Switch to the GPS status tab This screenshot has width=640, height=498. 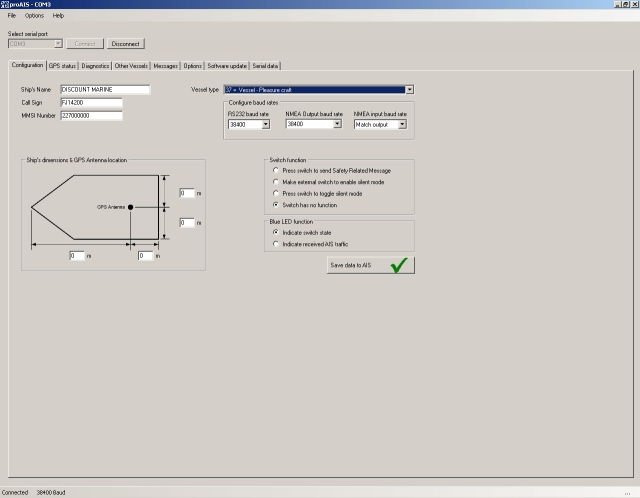pos(62,66)
